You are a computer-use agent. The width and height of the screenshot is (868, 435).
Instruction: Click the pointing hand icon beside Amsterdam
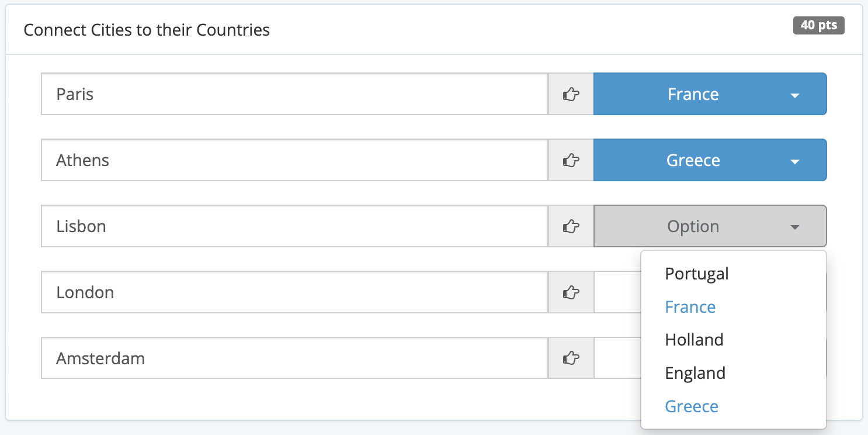(571, 358)
